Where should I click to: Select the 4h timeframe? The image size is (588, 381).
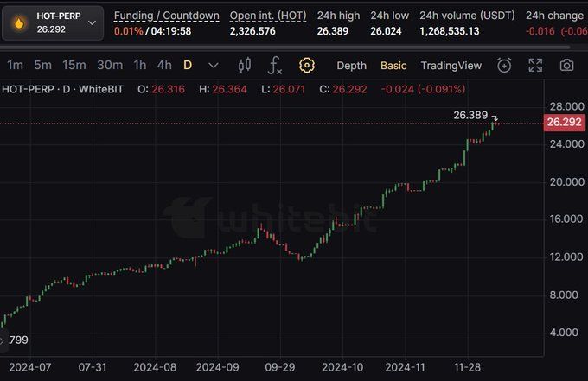tap(164, 65)
